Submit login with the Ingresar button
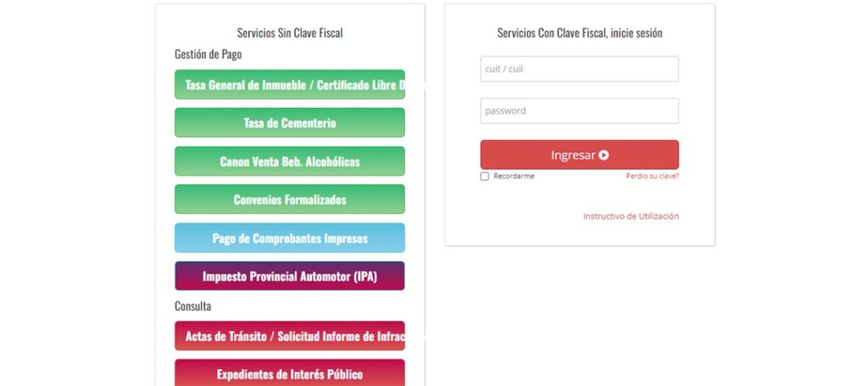 [580, 154]
